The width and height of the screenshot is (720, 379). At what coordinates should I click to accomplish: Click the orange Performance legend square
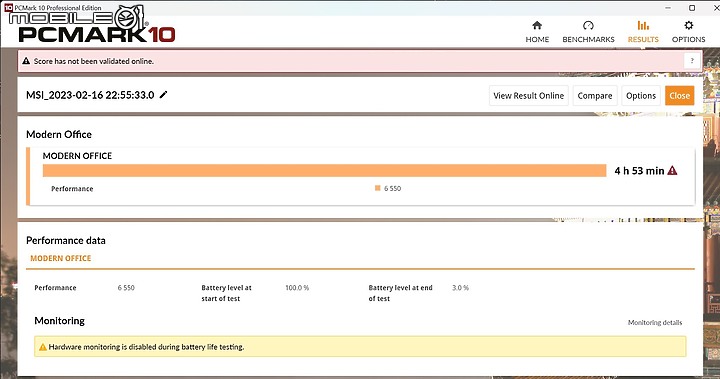pos(377,188)
